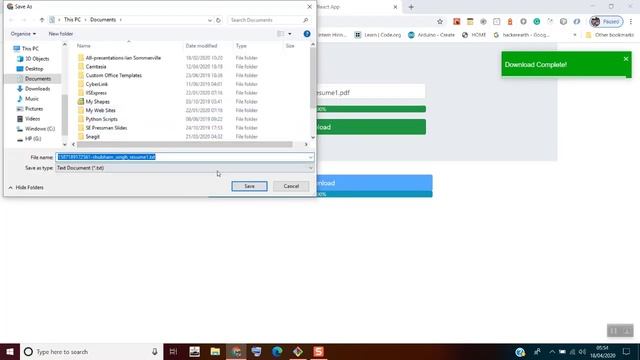Dismiss the Download Complete notification
The width and height of the screenshot is (640, 360).
tap(626, 59)
